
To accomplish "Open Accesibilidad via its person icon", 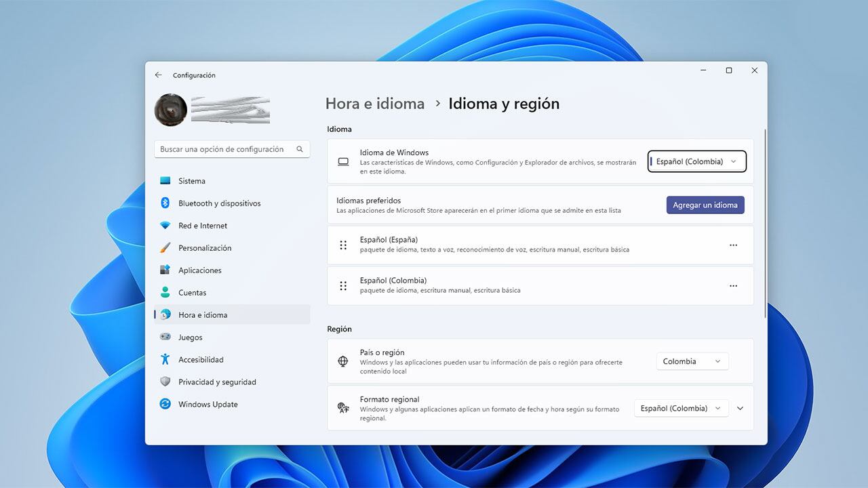I will click(x=165, y=359).
